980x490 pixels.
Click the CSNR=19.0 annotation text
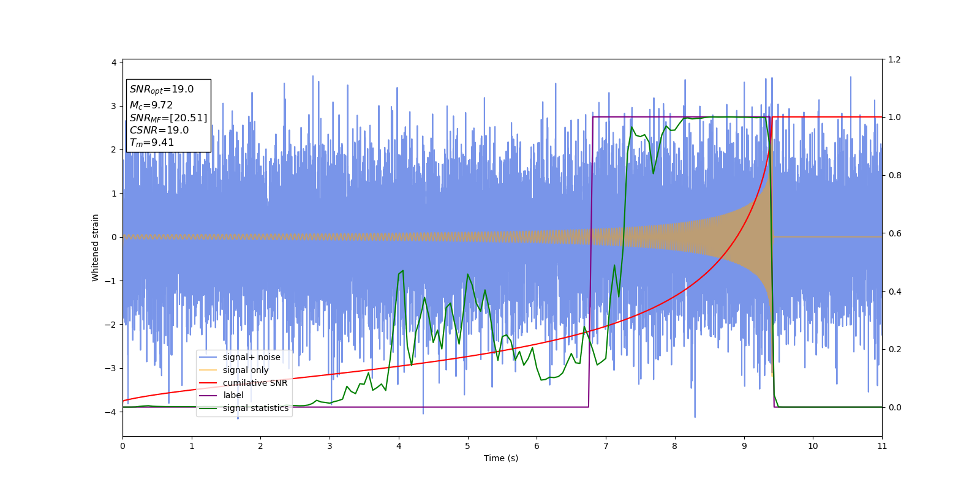[x=159, y=130]
